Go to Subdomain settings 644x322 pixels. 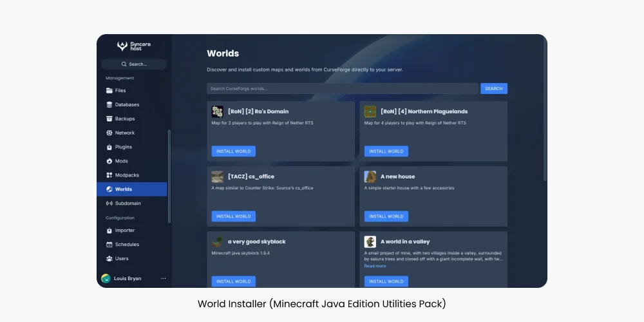point(132,204)
